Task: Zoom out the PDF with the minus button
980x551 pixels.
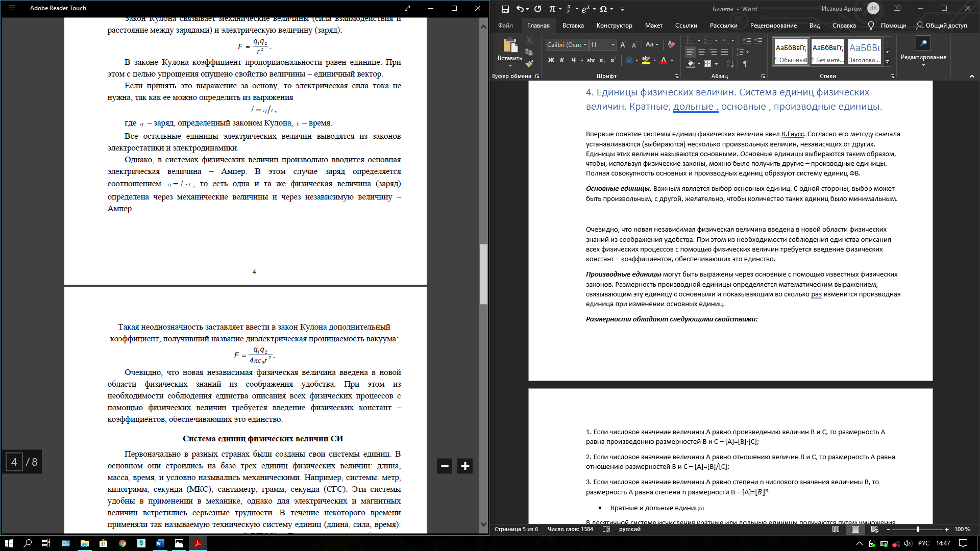Action: [445, 466]
